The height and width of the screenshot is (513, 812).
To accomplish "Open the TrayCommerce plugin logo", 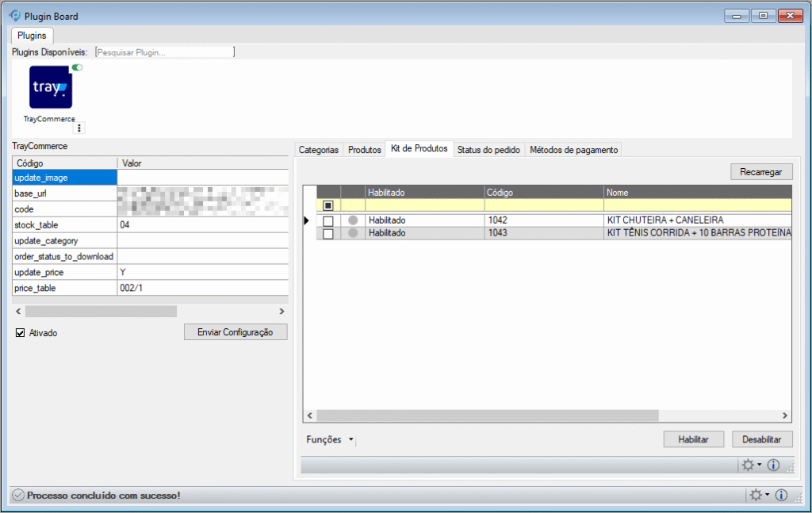I will pos(51,87).
